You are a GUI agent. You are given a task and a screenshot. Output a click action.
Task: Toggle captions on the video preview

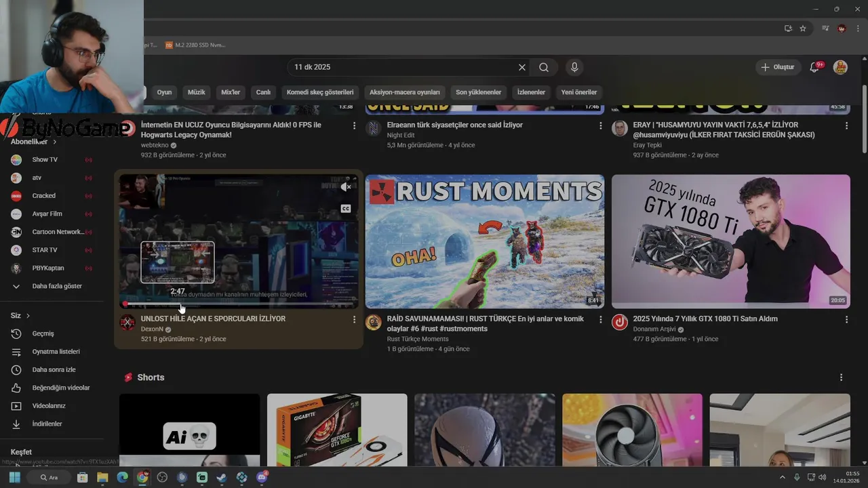coord(346,209)
